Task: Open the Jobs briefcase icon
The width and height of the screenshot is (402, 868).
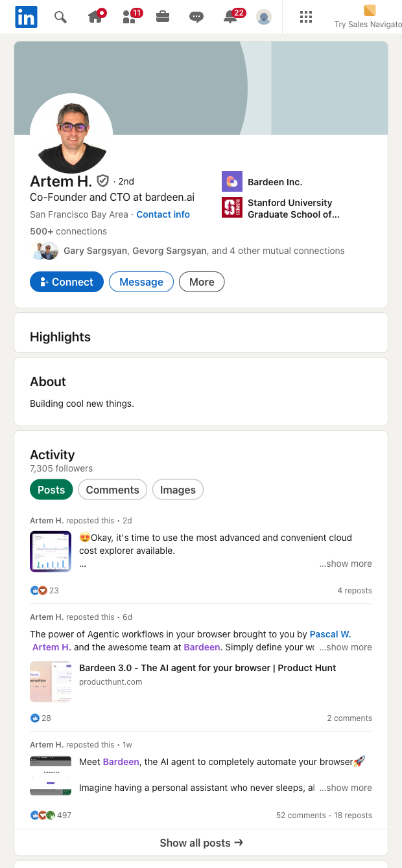Action: (x=163, y=17)
